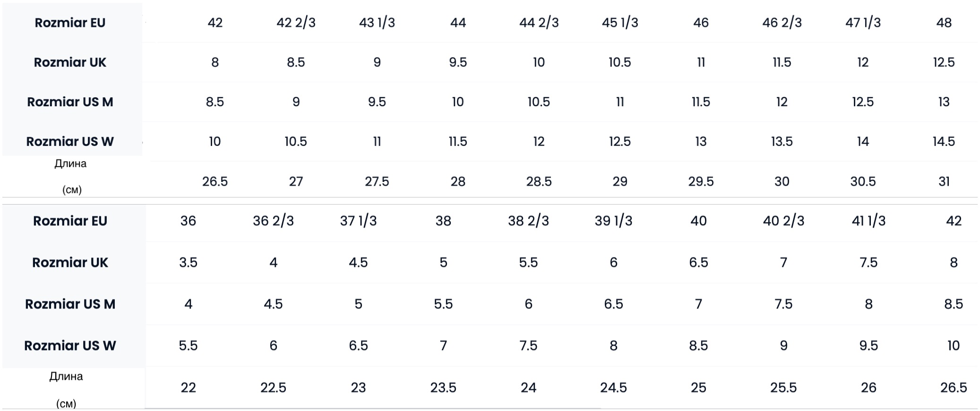Click the 31 cm length value
Screen dimensions: 980x411
[x=944, y=181]
